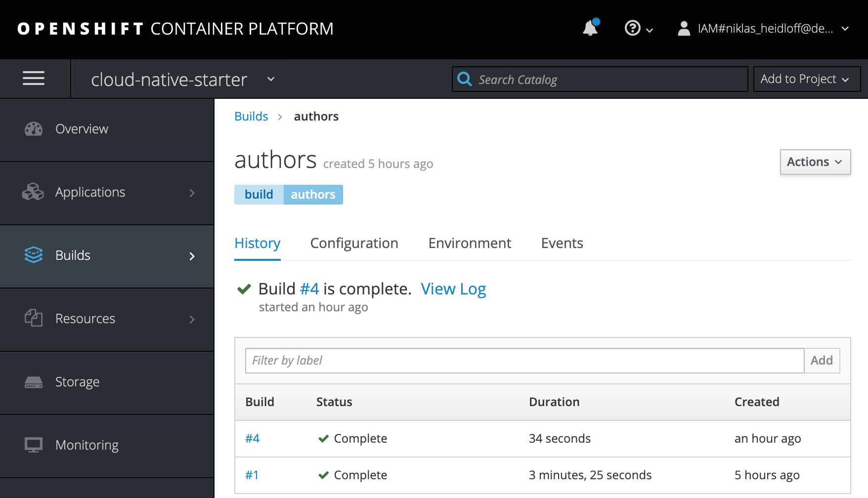Open Overview in the sidebar
Screen dimensions: 868x498
click(107, 129)
